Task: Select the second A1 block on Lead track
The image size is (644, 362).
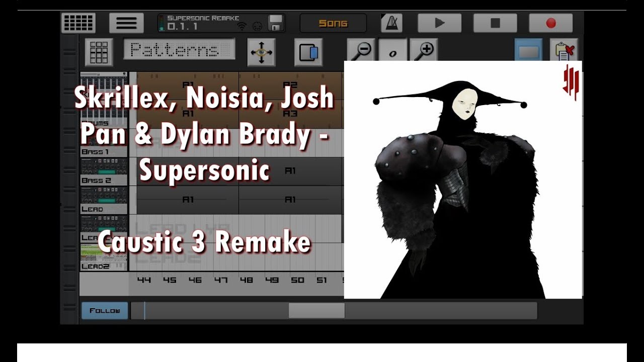Action: [290, 200]
